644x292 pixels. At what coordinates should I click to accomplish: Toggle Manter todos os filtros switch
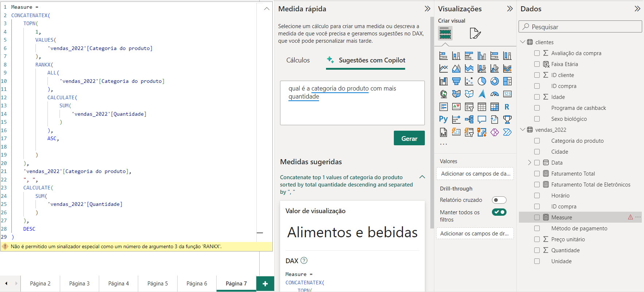point(499,212)
